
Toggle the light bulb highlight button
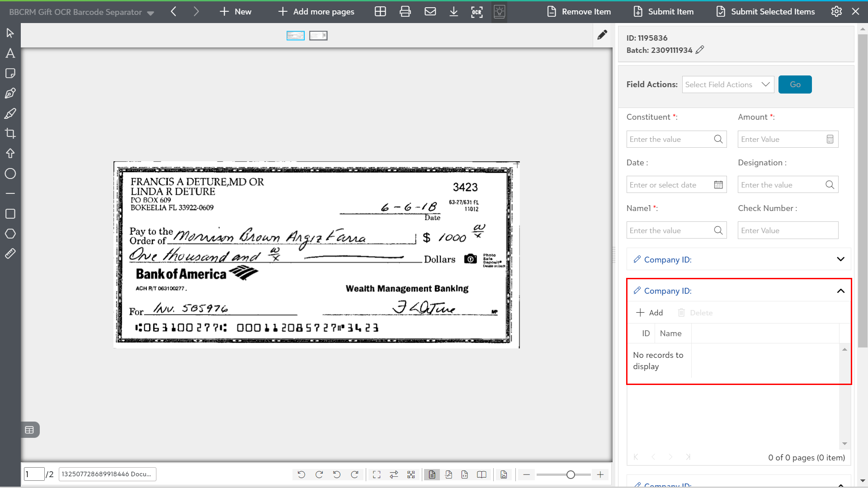[500, 12]
